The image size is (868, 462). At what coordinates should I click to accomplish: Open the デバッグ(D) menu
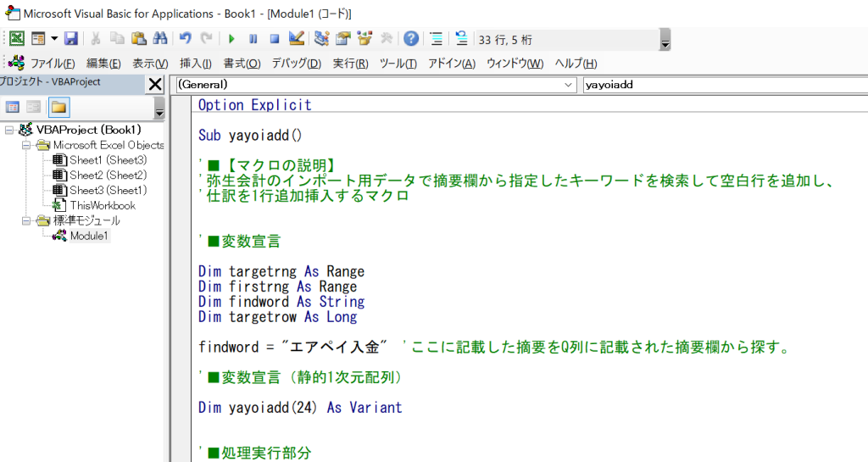pyautogui.click(x=296, y=64)
